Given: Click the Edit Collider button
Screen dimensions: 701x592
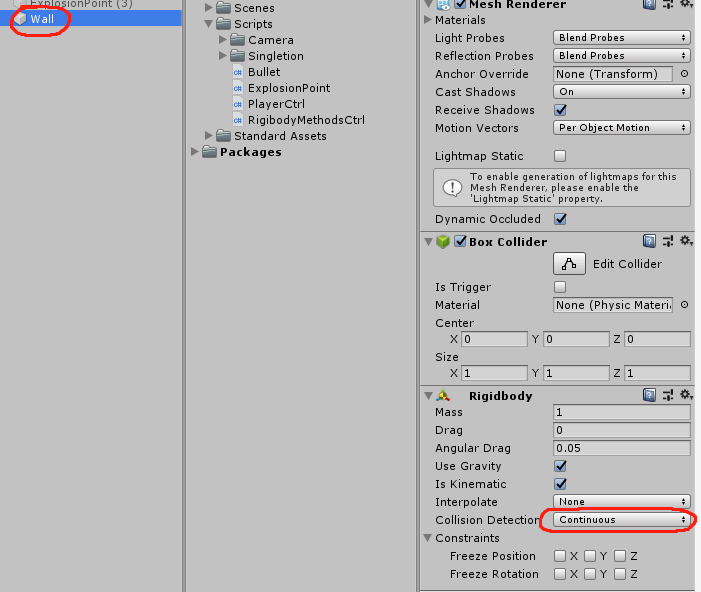Looking at the screenshot, I should point(569,263).
